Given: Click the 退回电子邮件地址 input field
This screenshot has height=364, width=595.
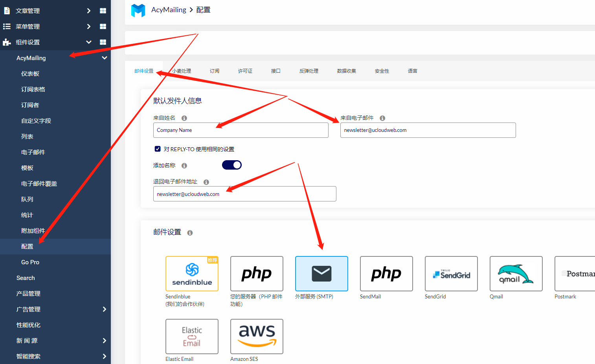Looking at the screenshot, I should 244,194.
